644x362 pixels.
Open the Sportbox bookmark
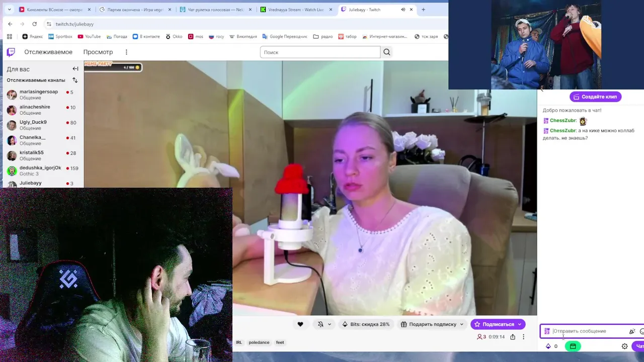(60, 36)
